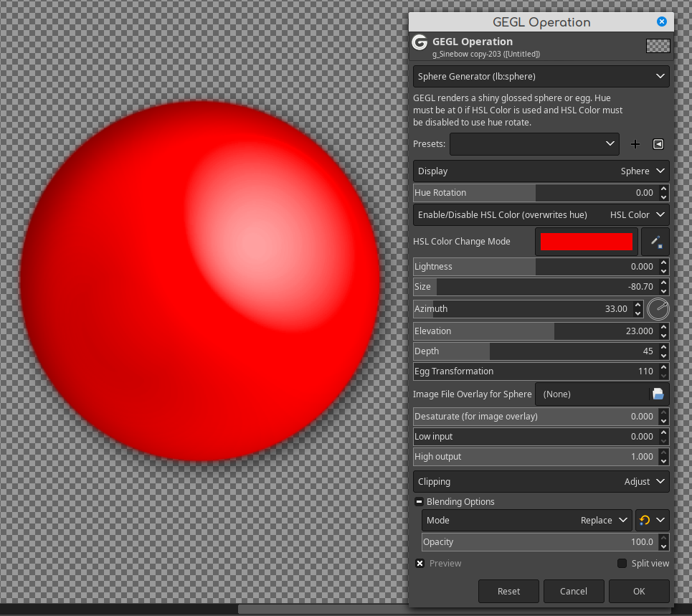The height and width of the screenshot is (616, 692).
Task: Collapse the Blending Options section
Action: (420, 502)
